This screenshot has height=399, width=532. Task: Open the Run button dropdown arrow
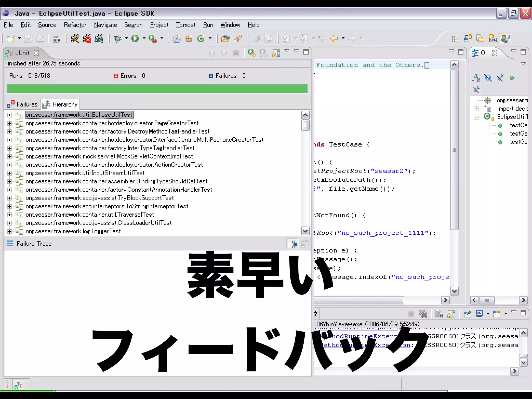pos(144,39)
